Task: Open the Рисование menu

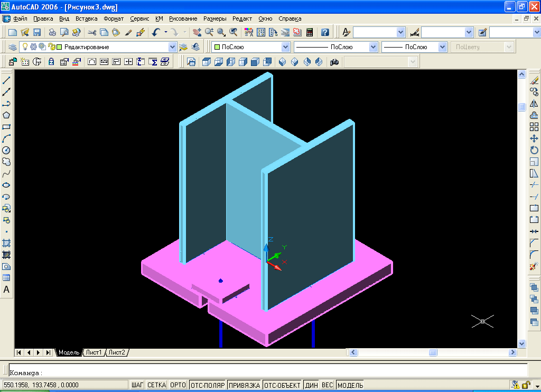Action: point(183,18)
